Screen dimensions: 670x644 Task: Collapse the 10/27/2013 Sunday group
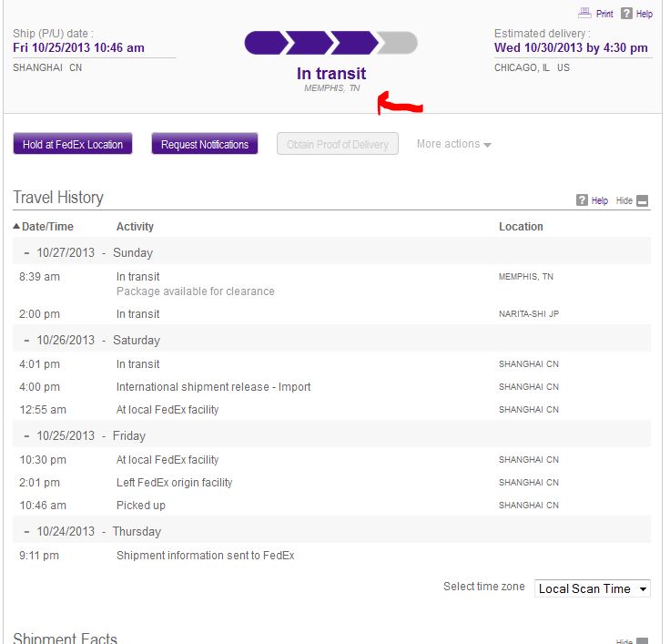tap(26, 252)
